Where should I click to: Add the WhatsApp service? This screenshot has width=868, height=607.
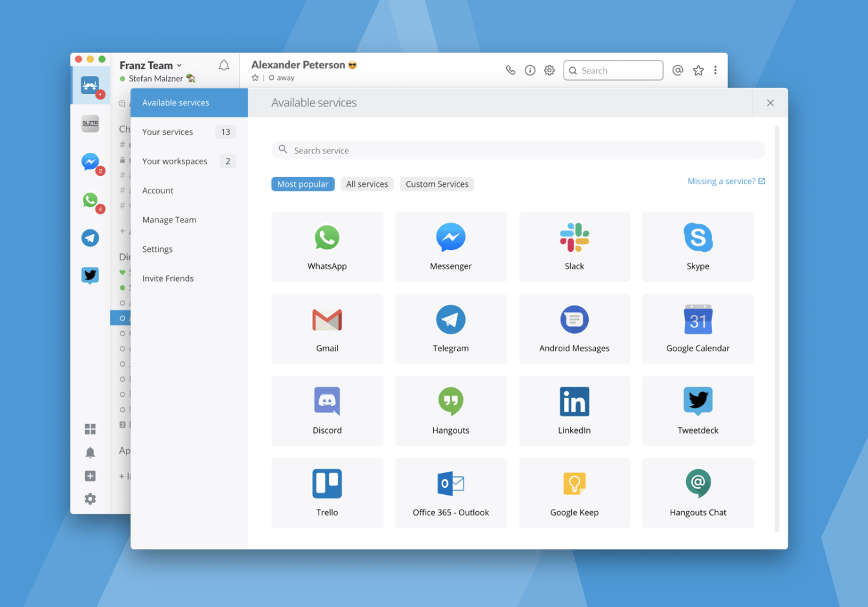click(x=327, y=247)
